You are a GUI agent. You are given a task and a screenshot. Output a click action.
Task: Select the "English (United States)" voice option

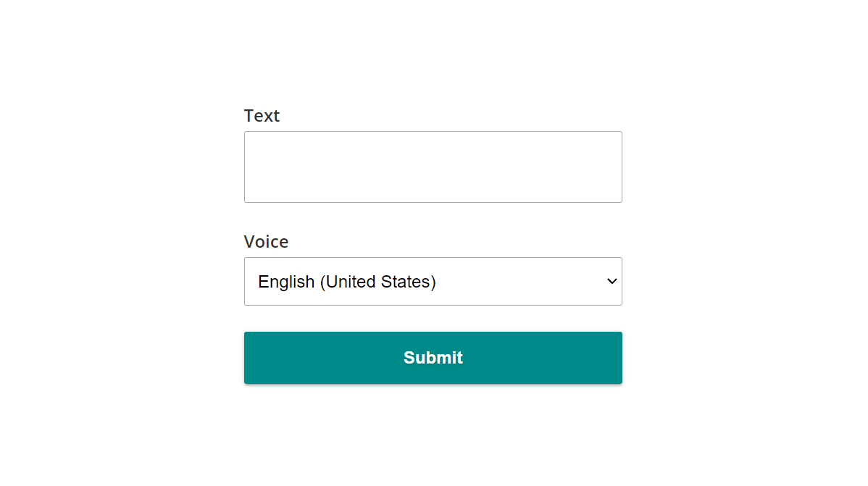347,282
